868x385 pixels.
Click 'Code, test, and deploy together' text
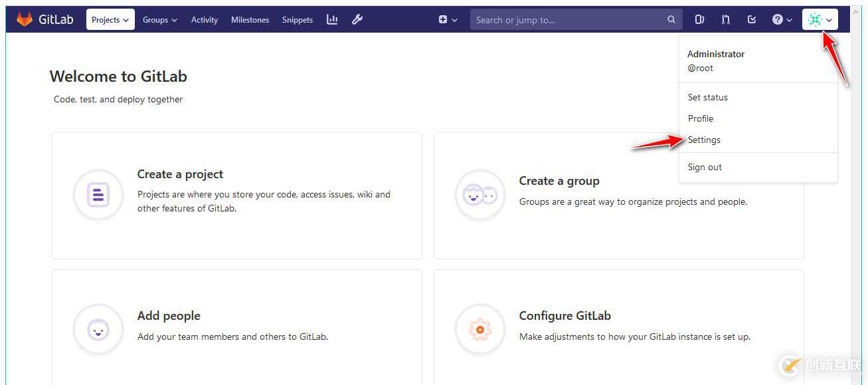pos(118,100)
